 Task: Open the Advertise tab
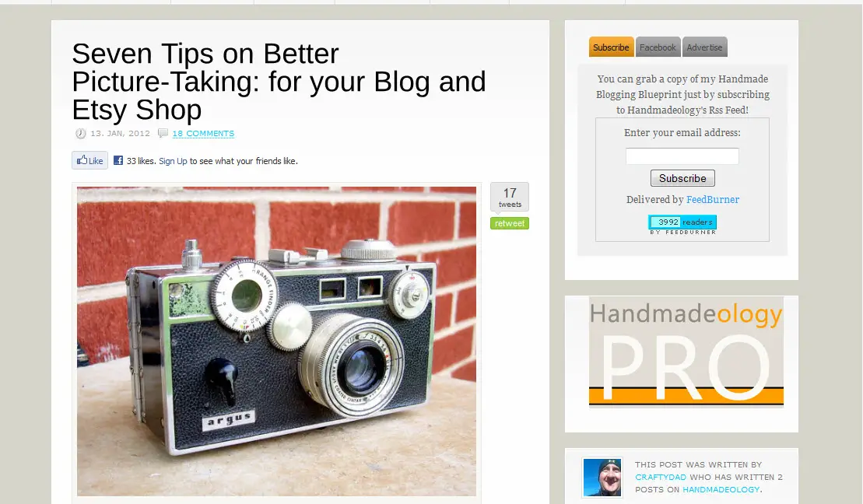point(704,47)
